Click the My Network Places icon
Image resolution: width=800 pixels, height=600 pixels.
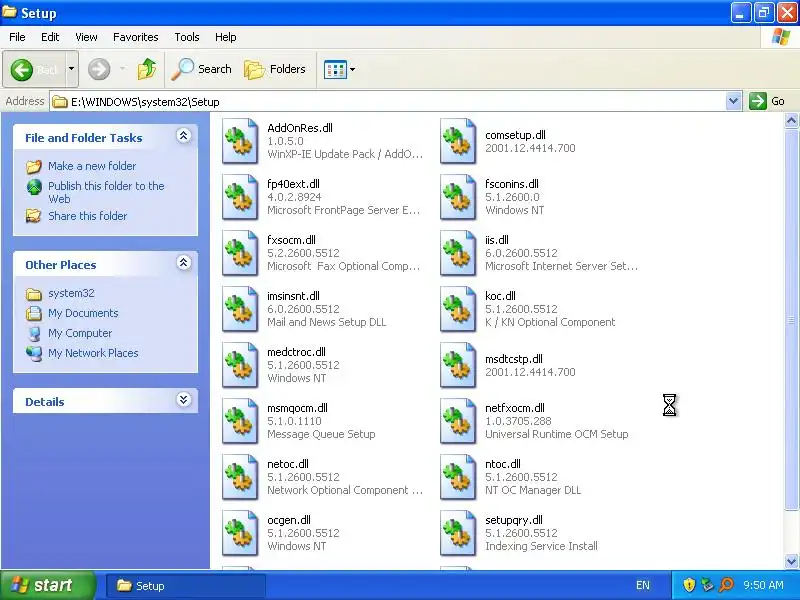pyautogui.click(x=34, y=353)
